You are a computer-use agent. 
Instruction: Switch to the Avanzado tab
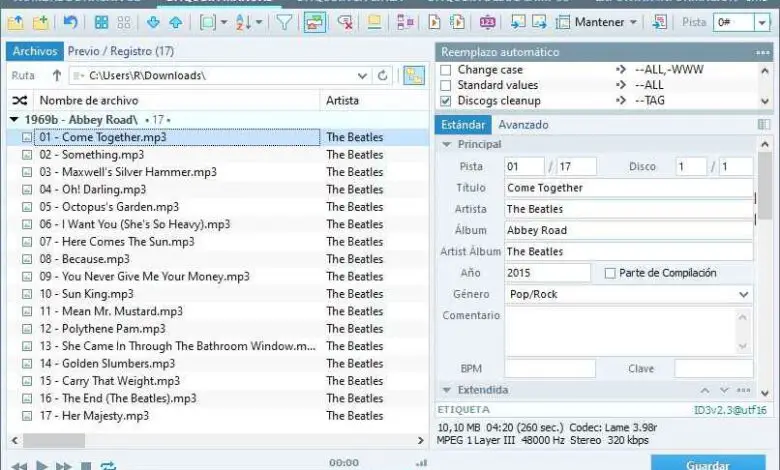point(523,125)
